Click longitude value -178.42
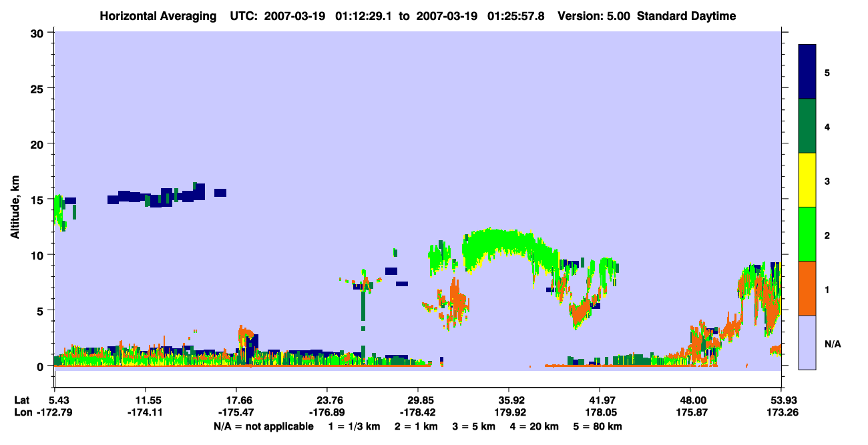Image resolution: width=868 pixels, height=445 pixels. coord(418,412)
